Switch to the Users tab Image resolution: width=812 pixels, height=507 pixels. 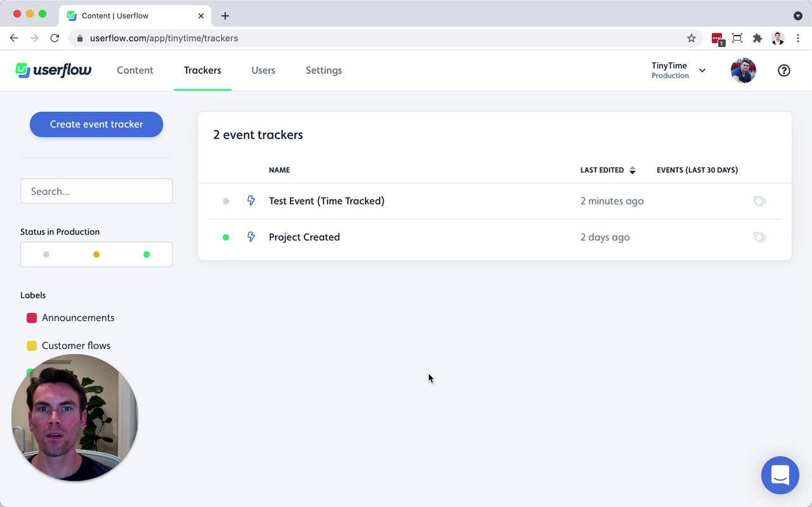263,70
